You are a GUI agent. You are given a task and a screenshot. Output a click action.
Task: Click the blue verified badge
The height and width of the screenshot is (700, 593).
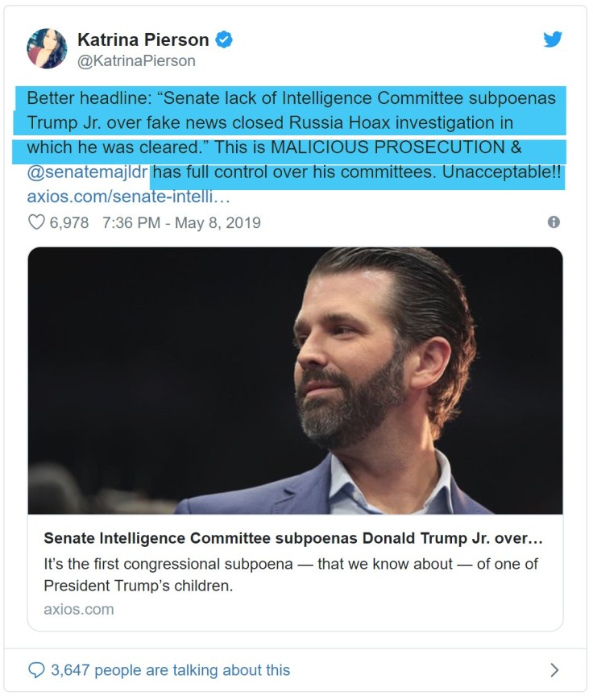point(225,39)
